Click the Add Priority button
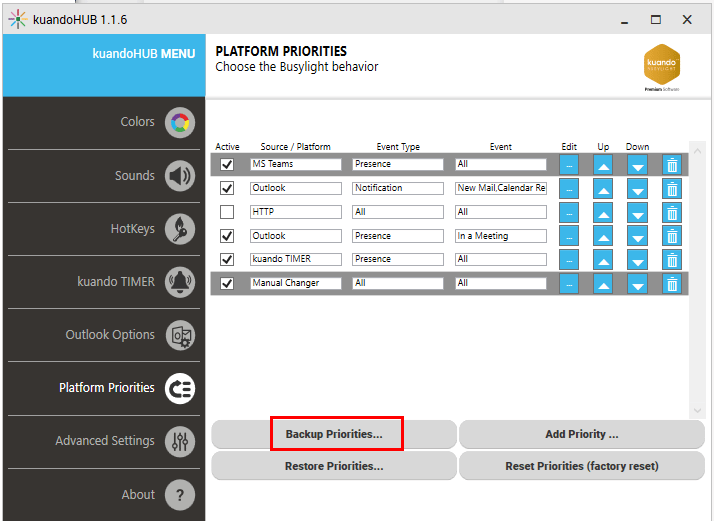The image size is (714, 521). tap(581, 435)
